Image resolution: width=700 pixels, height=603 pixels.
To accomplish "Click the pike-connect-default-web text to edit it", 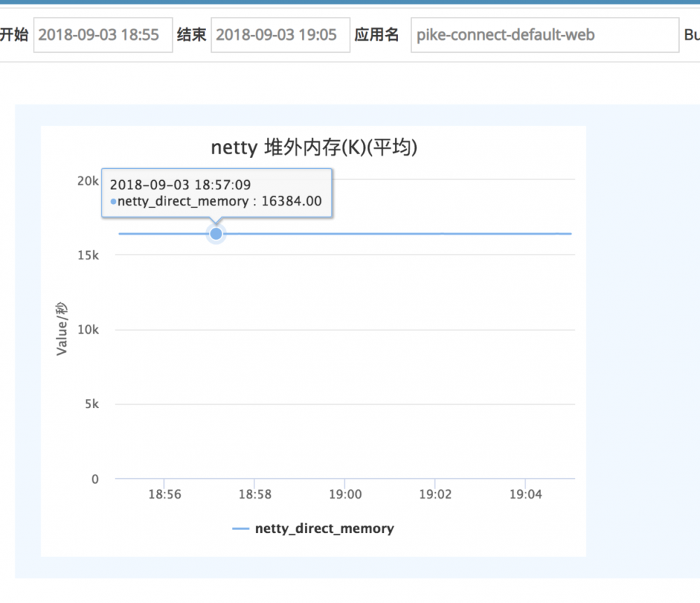I will point(504,34).
